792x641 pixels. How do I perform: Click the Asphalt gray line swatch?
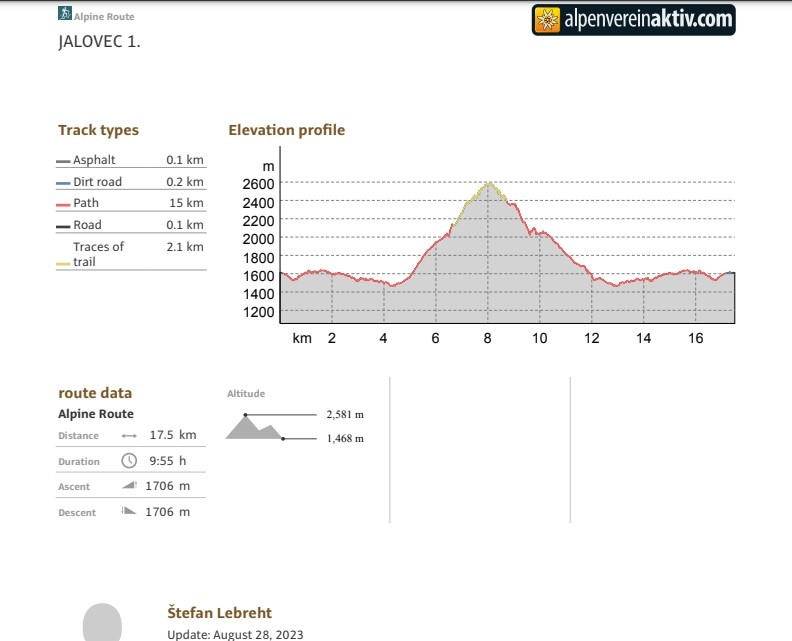pos(63,162)
